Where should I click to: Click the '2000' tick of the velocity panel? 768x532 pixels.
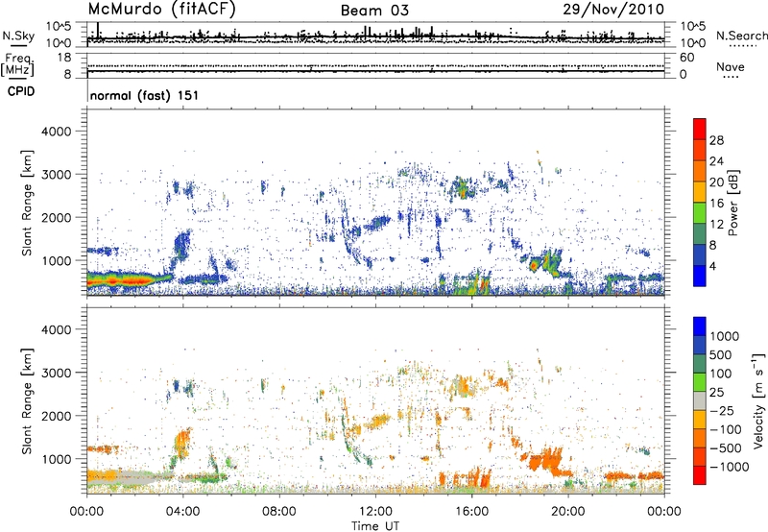(56, 416)
